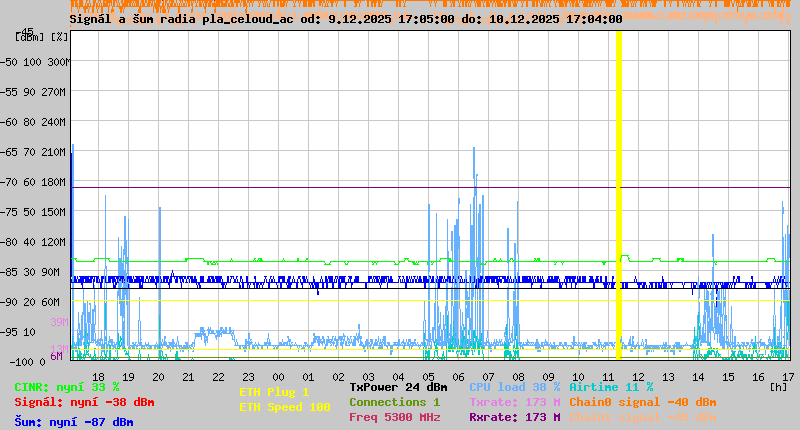Image resolution: width=800 pixels, height=430 pixels.
Task: Click the y-axis row '-70 60 180M'
Action: [33, 182]
